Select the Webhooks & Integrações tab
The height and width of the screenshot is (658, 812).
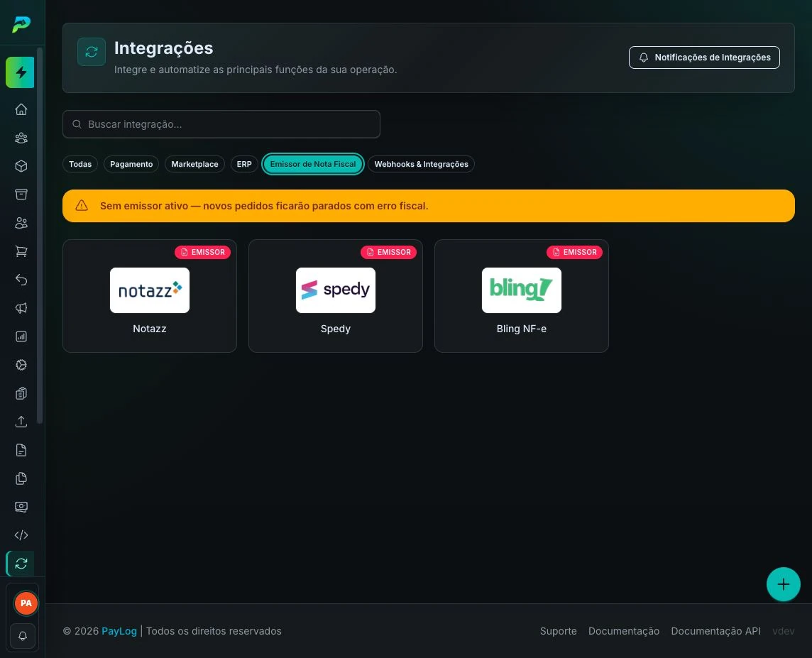click(x=421, y=164)
